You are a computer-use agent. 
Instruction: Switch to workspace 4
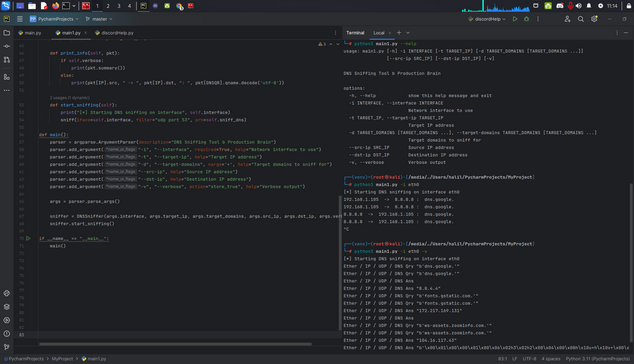[129, 6]
